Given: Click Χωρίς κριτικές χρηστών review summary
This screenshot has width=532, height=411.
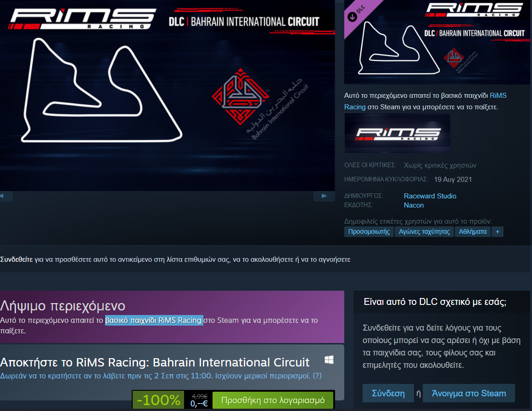Looking at the screenshot, I should tap(440, 165).
